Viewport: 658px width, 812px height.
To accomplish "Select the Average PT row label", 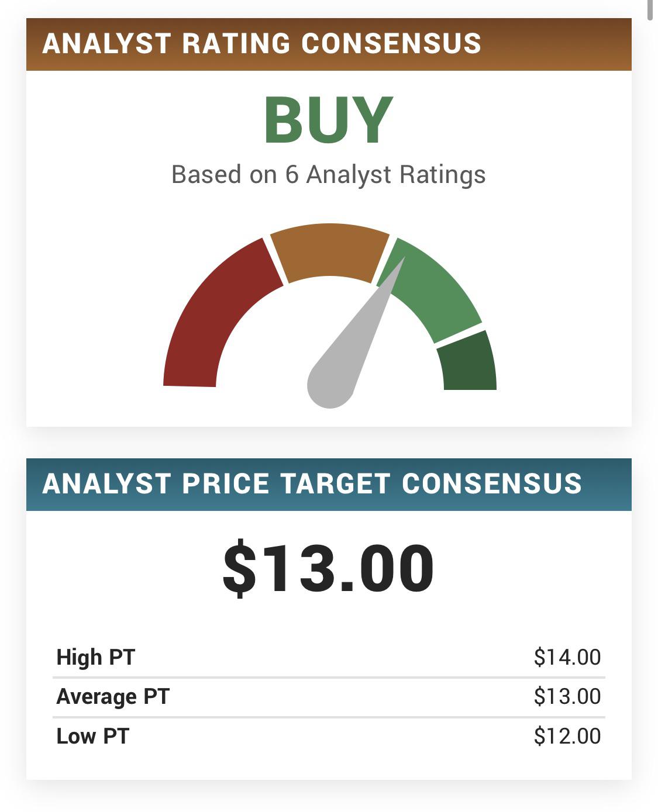I will (x=113, y=697).
